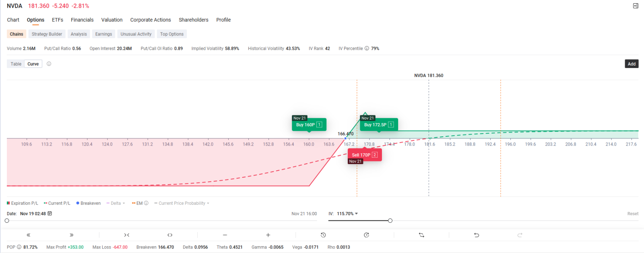Open the info icon next to Curve
The width and height of the screenshot is (644, 253).
[x=49, y=64]
